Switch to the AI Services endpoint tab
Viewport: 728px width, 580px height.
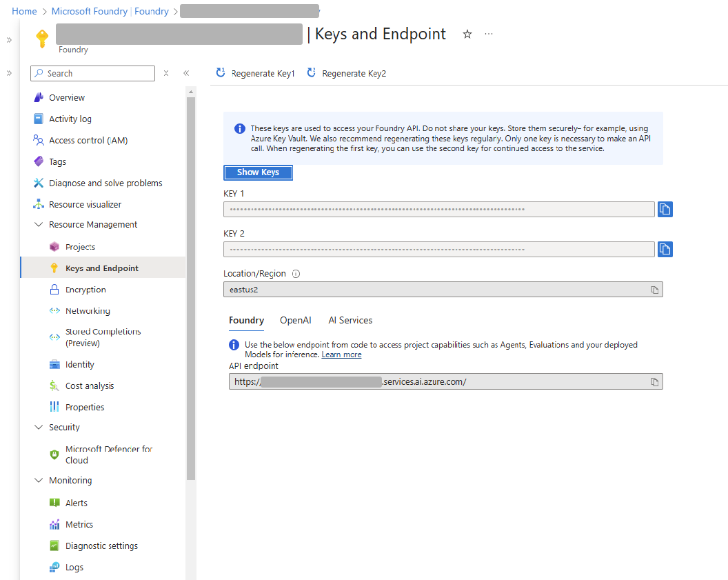[350, 321]
